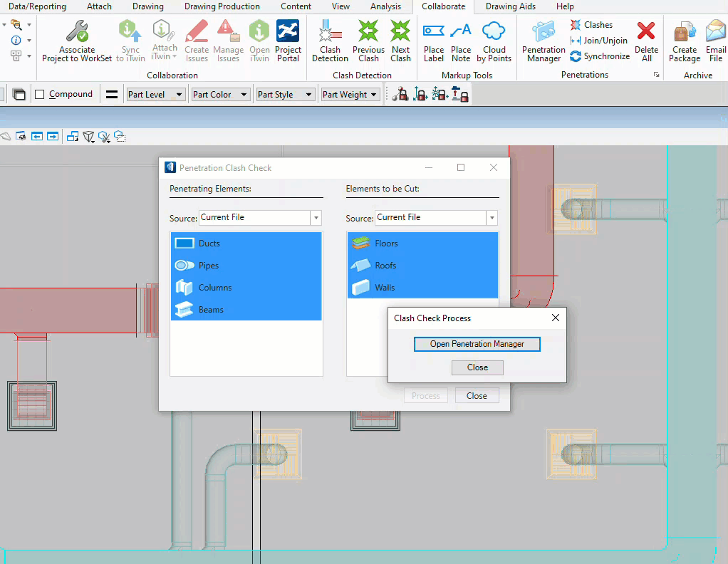Select Walls in elements to be cut

[385, 288]
